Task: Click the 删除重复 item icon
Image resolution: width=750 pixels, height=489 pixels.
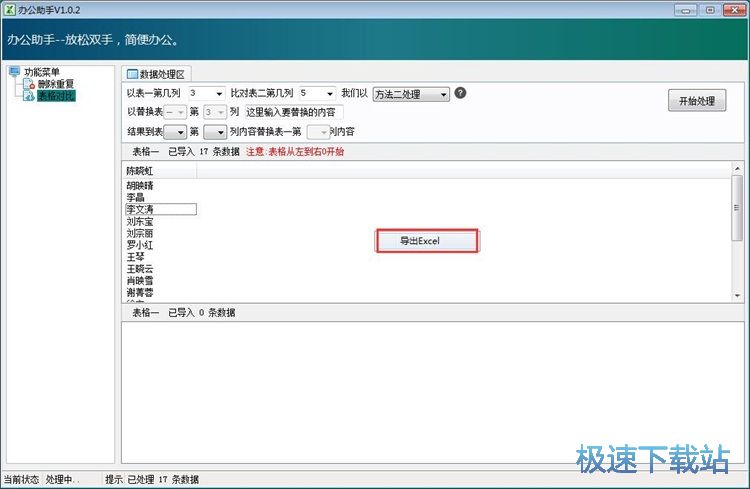Action: click(x=29, y=84)
